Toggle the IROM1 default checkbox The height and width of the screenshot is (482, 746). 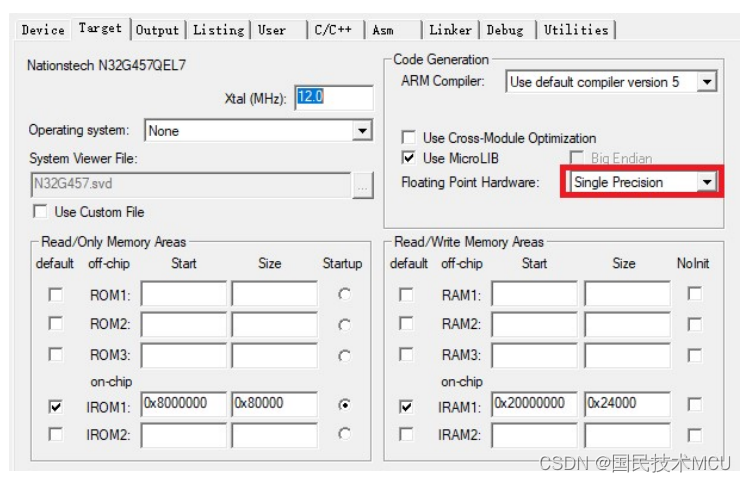(x=56, y=406)
